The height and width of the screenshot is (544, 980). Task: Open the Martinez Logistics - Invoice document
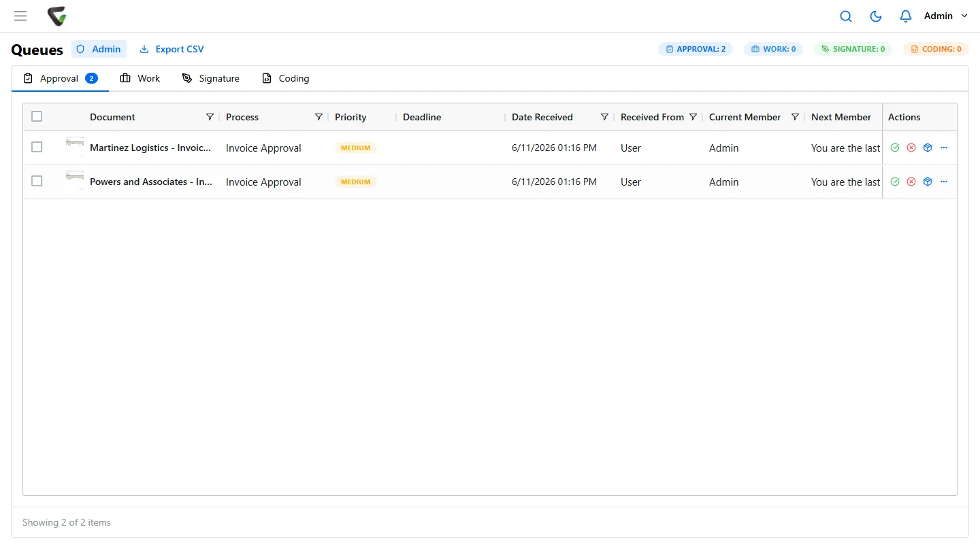point(150,148)
